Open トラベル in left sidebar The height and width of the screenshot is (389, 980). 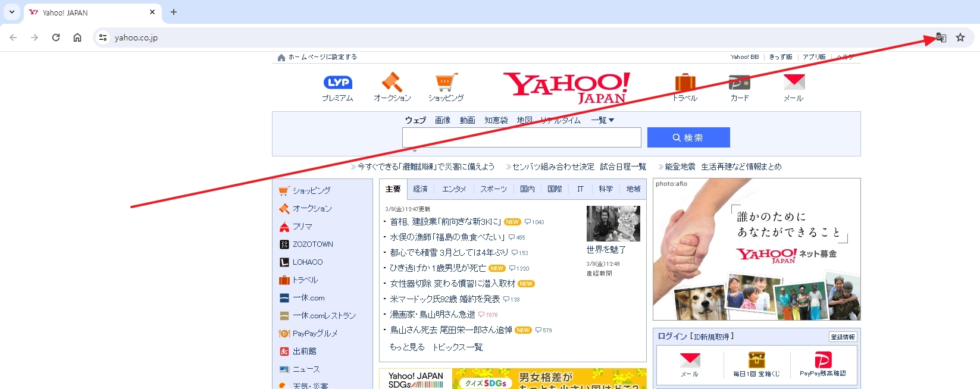click(305, 280)
